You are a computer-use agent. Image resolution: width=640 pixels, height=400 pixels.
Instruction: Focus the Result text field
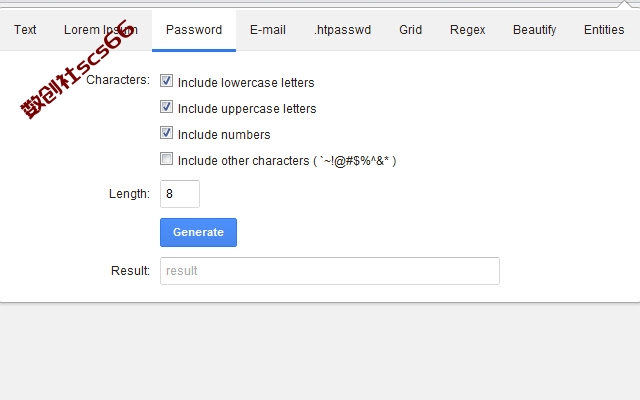pyautogui.click(x=330, y=271)
